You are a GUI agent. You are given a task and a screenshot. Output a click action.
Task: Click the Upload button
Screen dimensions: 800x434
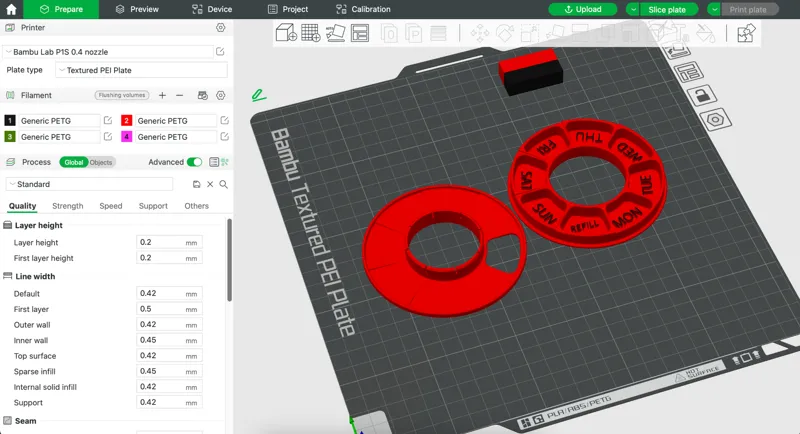[x=583, y=9]
